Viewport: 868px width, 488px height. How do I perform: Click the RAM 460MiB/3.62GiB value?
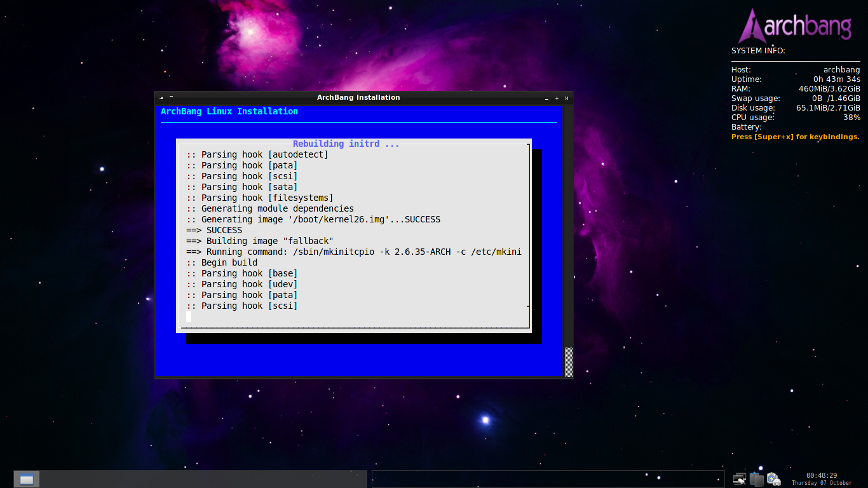(x=829, y=89)
